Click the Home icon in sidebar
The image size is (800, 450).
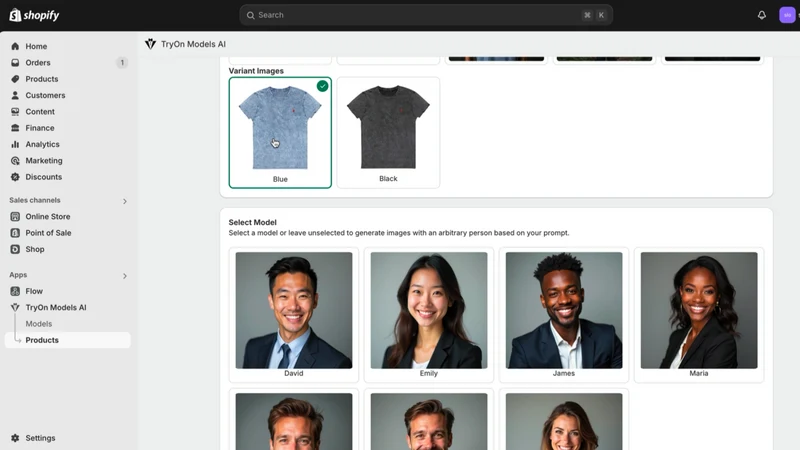coord(15,46)
